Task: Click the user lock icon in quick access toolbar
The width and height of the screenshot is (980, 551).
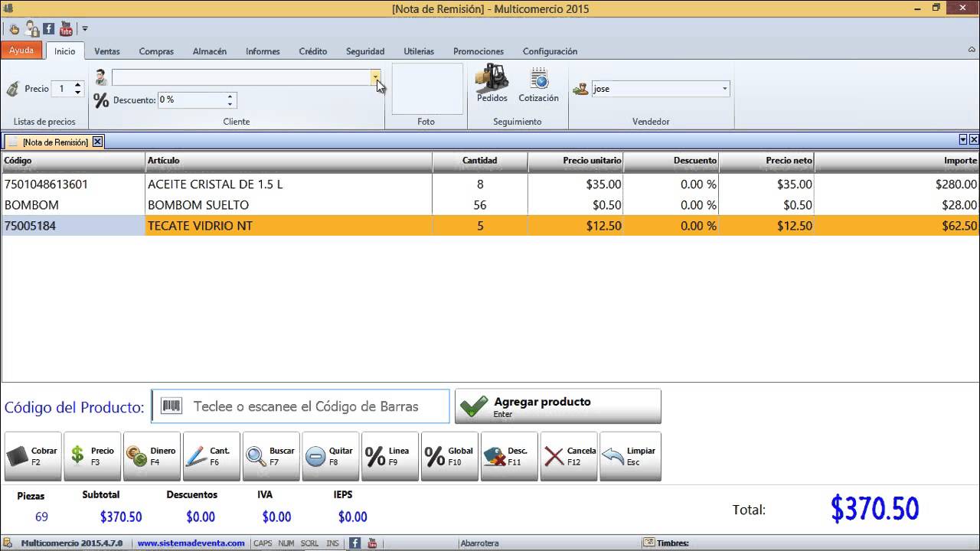Action: click(32, 29)
